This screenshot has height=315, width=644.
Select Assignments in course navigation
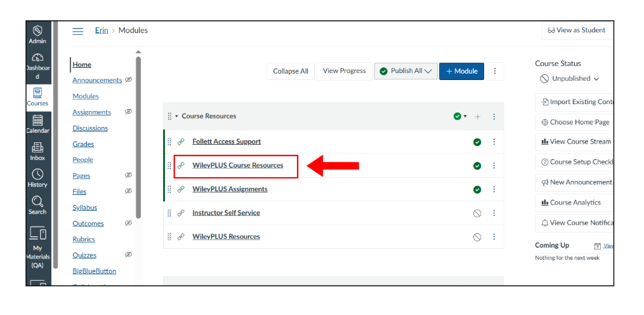(x=91, y=112)
